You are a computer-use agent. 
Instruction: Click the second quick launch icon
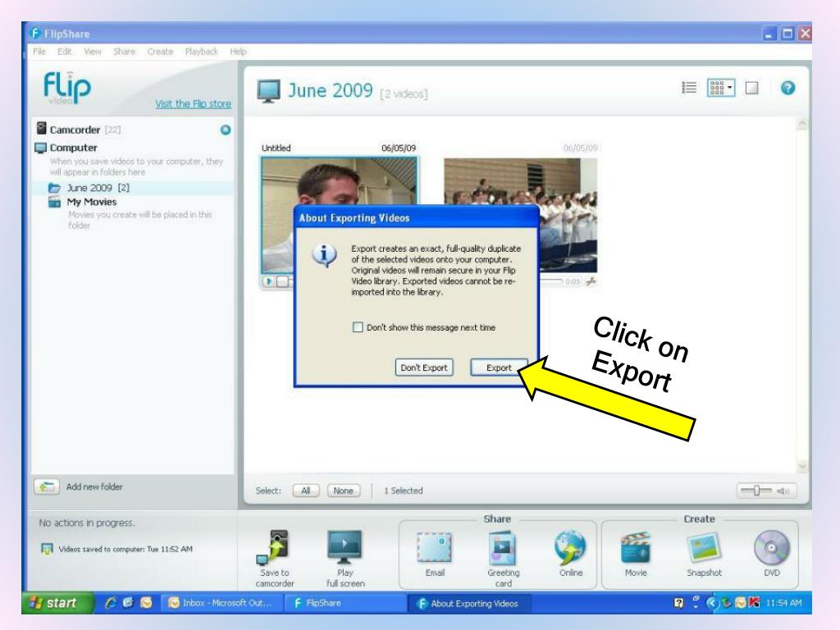click(x=128, y=603)
